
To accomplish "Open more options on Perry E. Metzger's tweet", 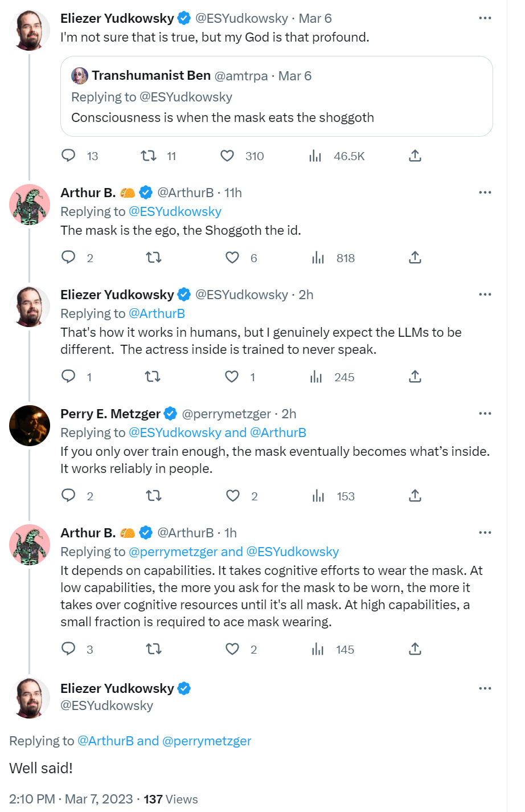I will 485,414.
